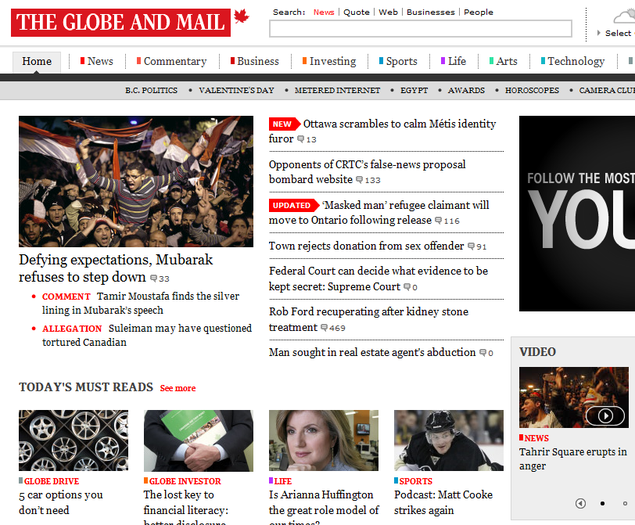635x525 pixels.
Task: Open the Matt Cooke hockey thumbnail
Action: pos(449,440)
